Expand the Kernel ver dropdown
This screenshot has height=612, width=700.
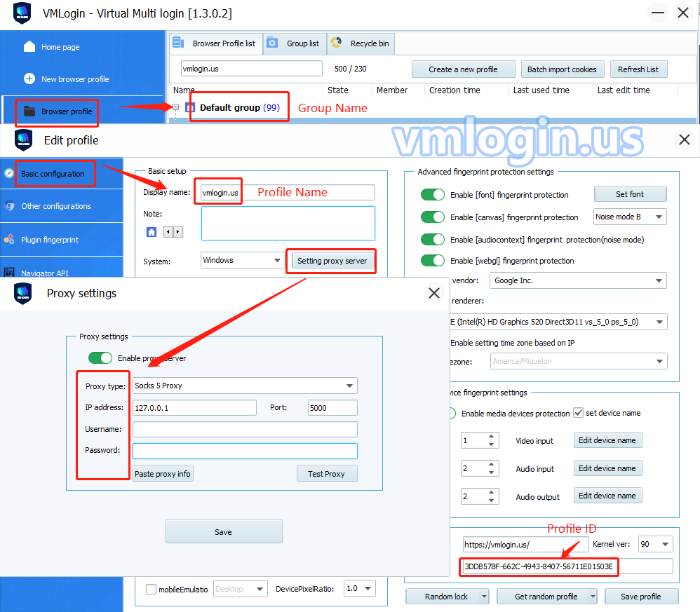tap(664, 544)
